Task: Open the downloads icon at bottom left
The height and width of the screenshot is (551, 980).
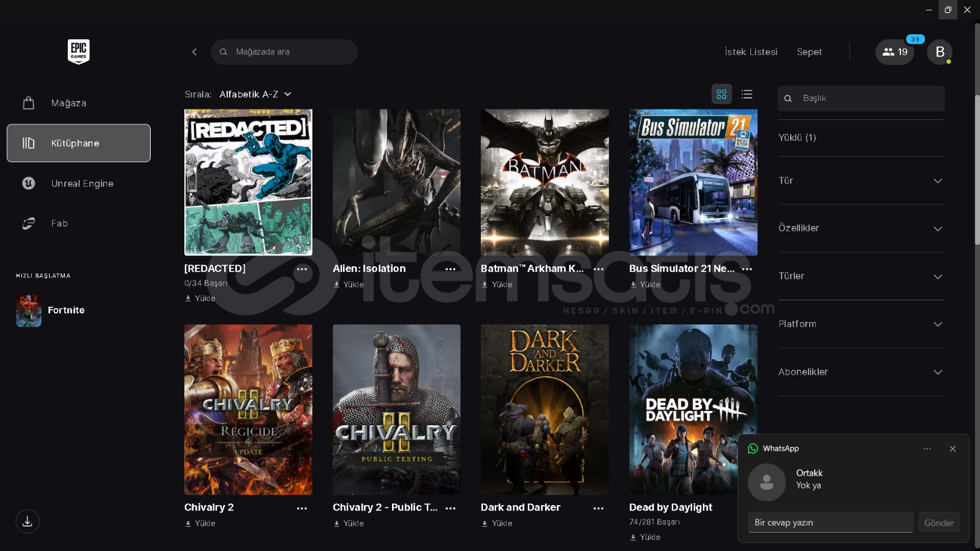Action: point(28,522)
